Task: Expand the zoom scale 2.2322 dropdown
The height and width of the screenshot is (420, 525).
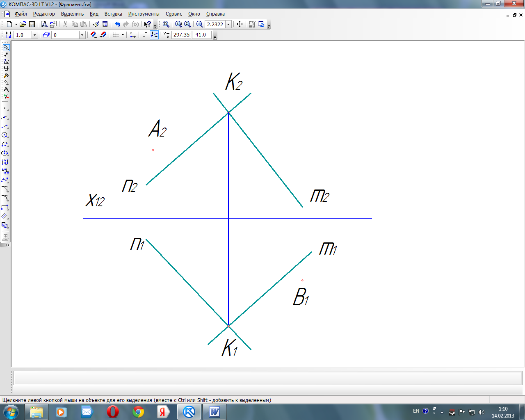Action: coord(228,24)
